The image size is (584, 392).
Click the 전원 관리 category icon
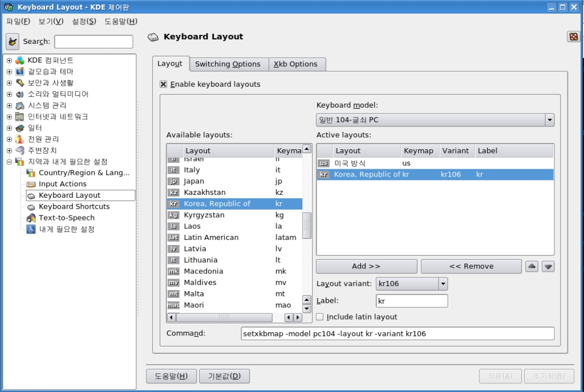click(x=20, y=139)
